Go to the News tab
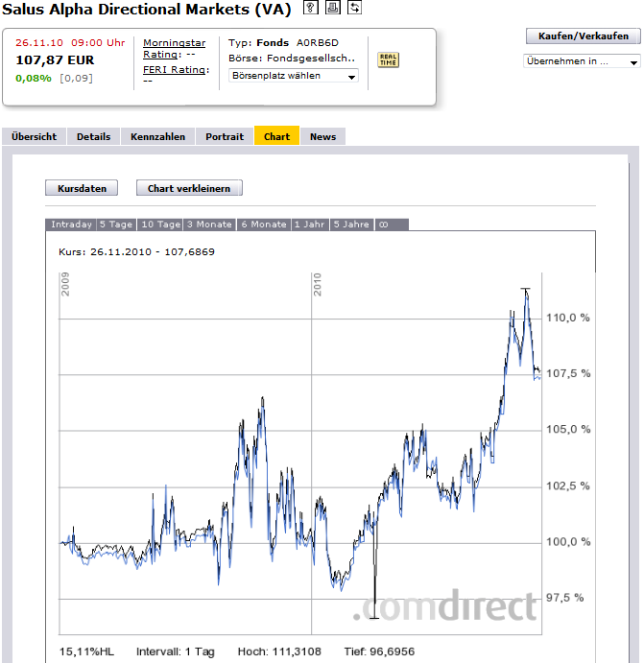 click(322, 136)
